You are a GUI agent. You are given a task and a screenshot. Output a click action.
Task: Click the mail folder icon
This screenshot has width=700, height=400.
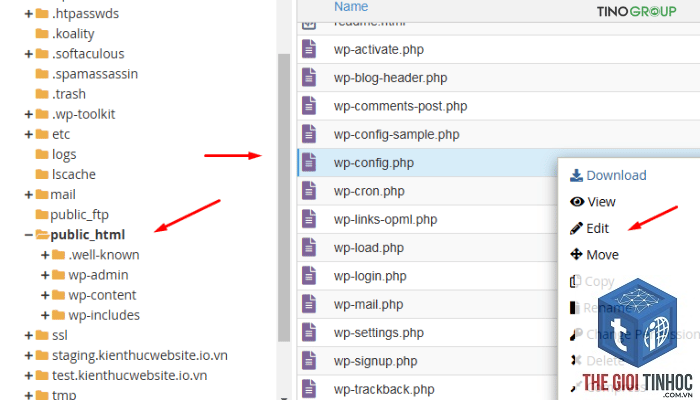[x=42, y=195]
